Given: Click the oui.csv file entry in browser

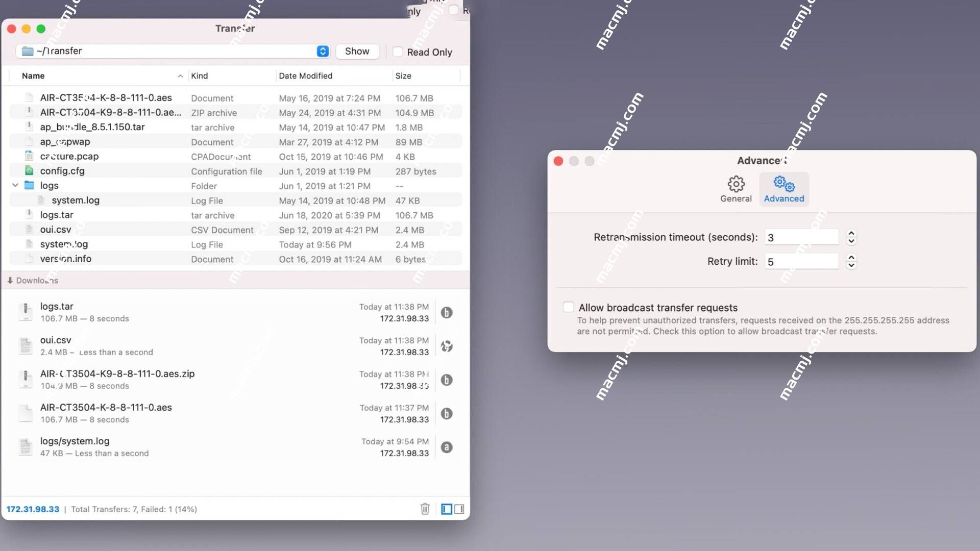Looking at the screenshot, I should tap(56, 230).
